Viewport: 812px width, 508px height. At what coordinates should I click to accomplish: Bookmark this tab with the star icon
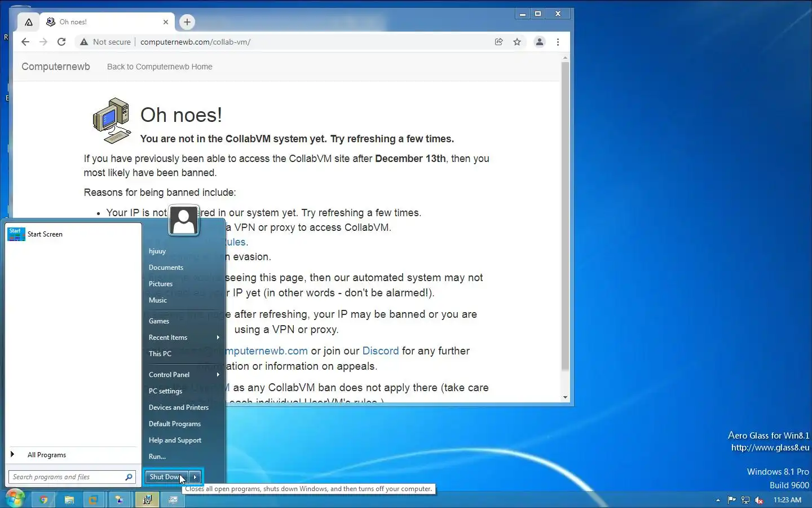[x=517, y=42]
